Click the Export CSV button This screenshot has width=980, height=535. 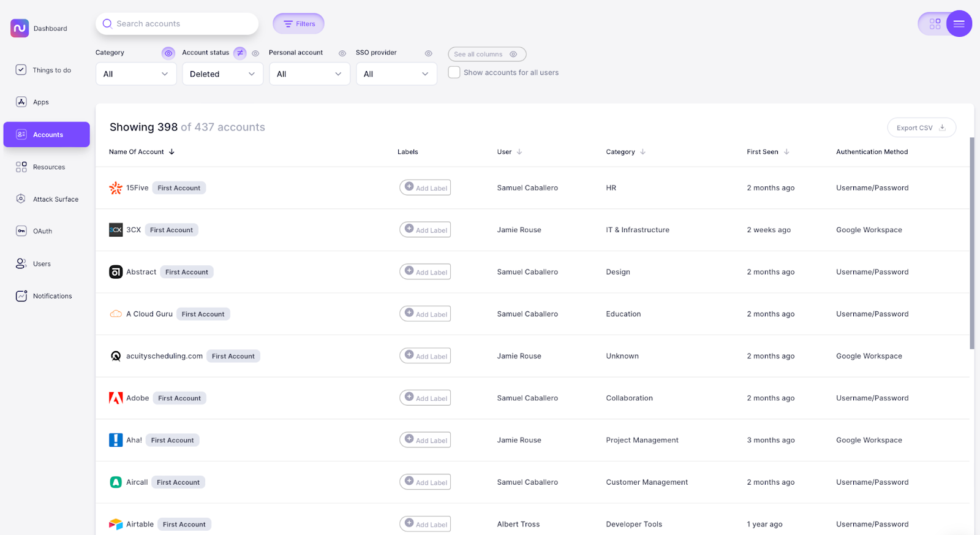(x=921, y=127)
